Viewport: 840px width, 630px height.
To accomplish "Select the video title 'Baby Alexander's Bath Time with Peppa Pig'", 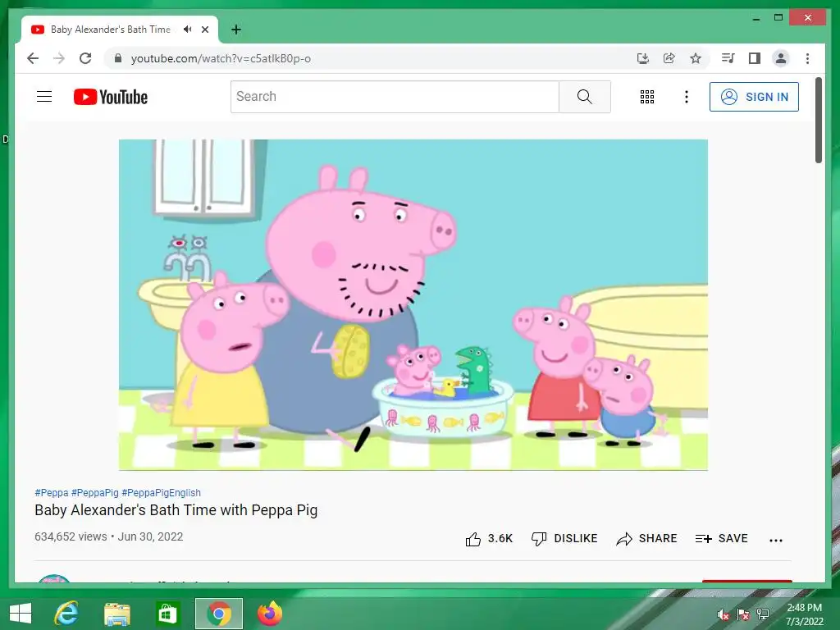I will (x=176, y=510).
